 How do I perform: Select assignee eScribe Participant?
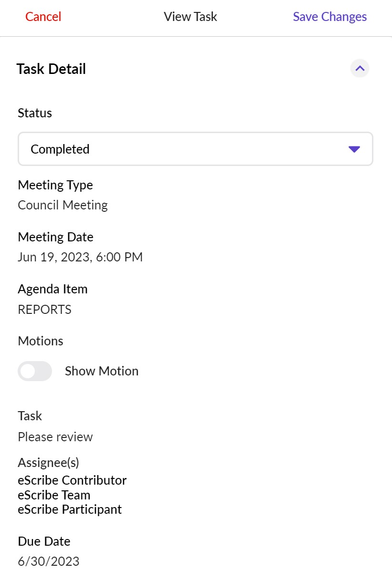(x=70, y=509)
